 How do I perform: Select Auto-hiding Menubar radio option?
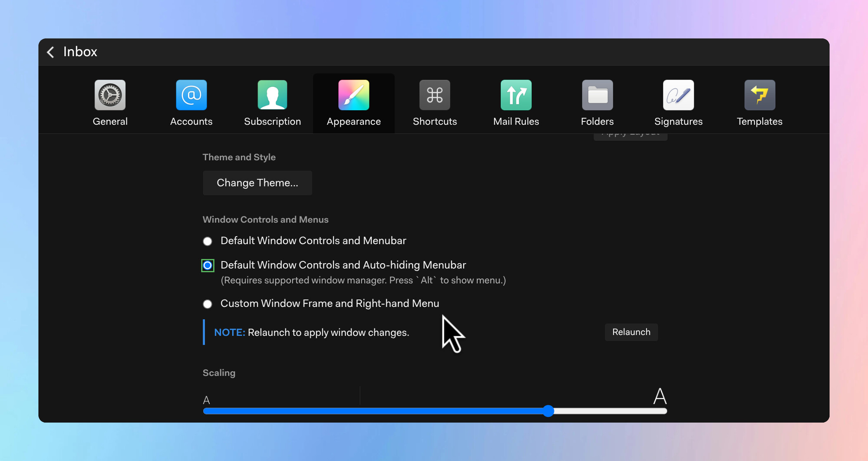click(x=207, y=265)
